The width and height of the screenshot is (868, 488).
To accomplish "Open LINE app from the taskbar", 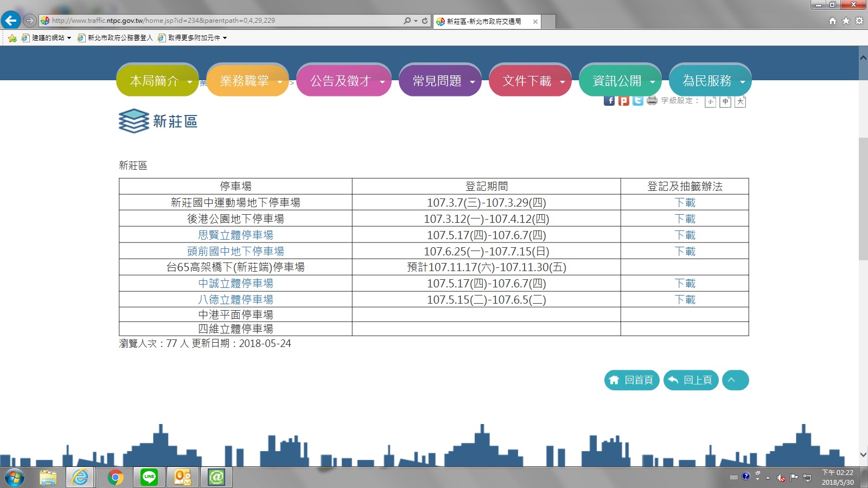I will point(149,477).
